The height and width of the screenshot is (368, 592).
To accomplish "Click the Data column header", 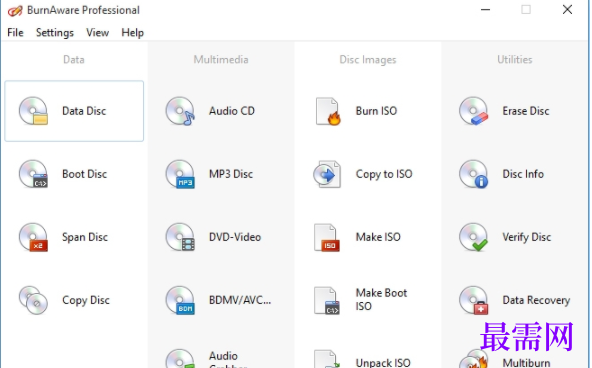I will (74, 60).
